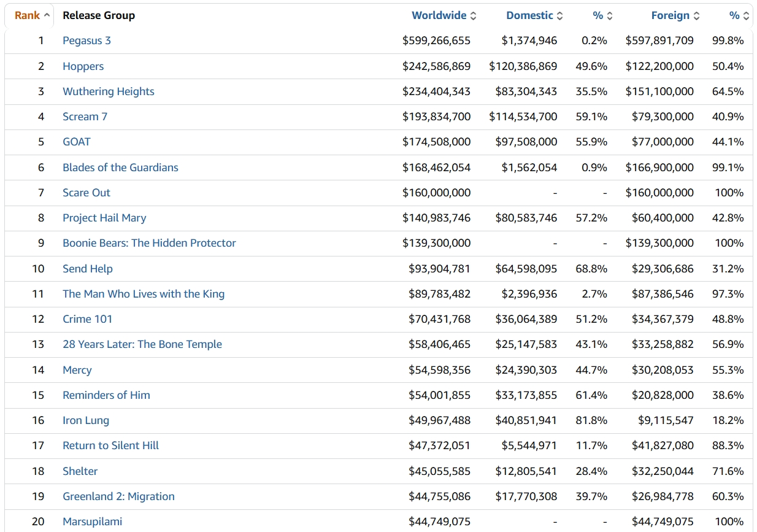This screenshot has height=532, width=757.
Task: View Return to Silent Hill page
Action: click(x=110, y=445)
